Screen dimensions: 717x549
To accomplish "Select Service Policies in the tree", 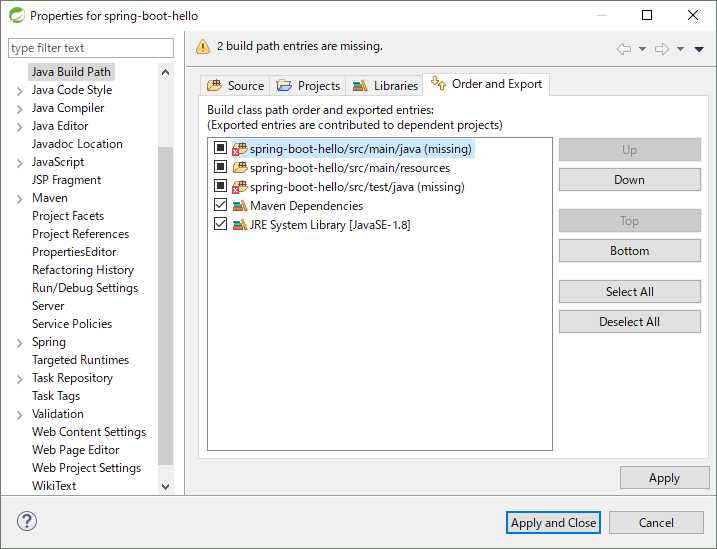I will 72,324.
